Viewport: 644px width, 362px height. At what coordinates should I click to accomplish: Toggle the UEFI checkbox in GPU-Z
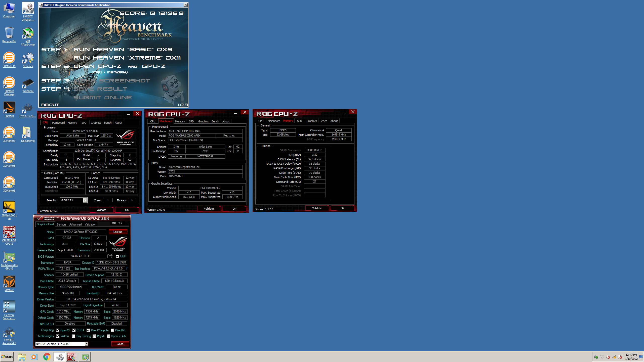click(117, 256)
